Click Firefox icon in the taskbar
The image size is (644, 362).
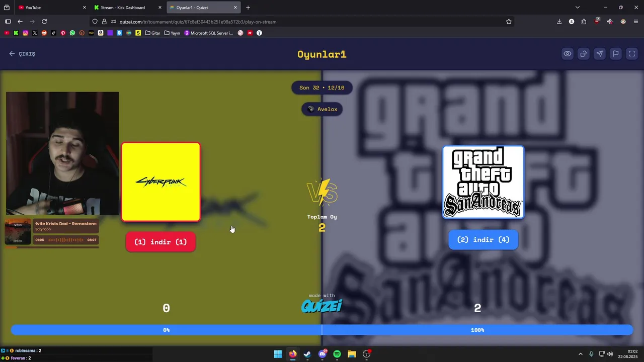292,354
